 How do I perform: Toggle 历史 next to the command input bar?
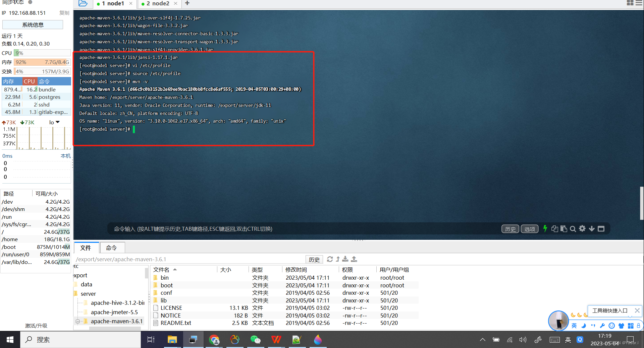click(x=510, y=229)
